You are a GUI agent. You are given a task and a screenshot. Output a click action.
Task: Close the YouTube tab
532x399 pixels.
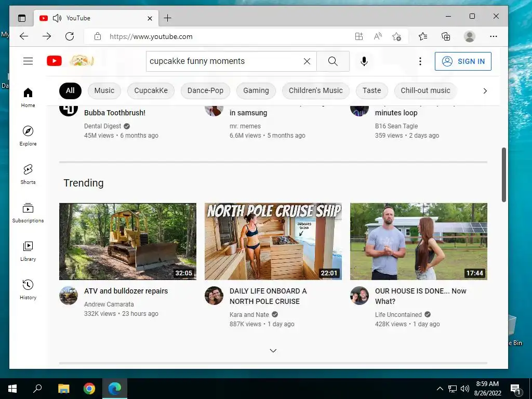point(150,18)
